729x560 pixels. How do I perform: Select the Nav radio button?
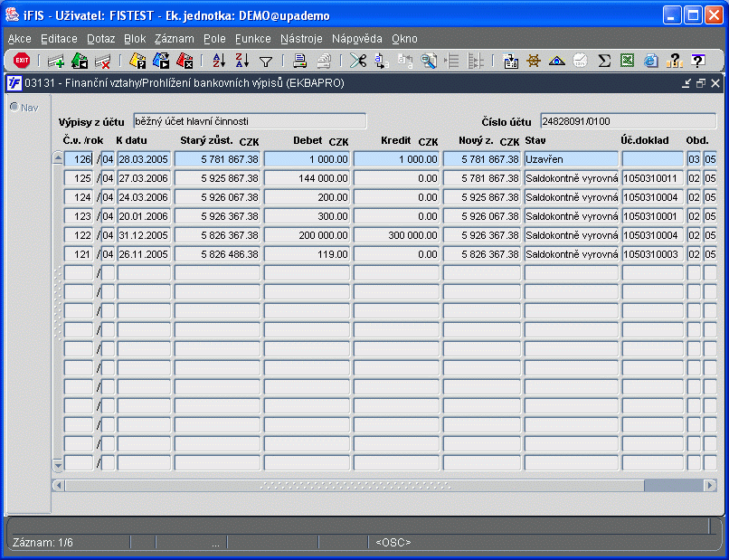pos(14,107)
